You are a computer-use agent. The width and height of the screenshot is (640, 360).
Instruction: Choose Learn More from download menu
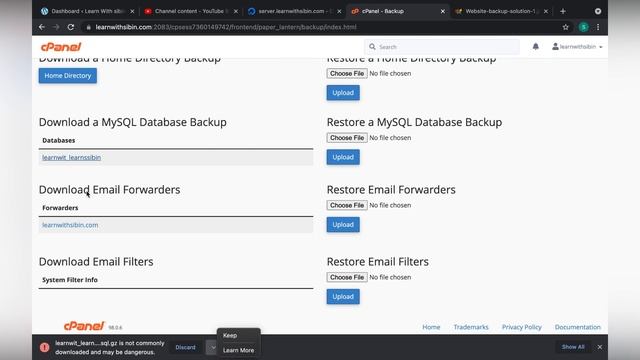(x=238, y=350)
